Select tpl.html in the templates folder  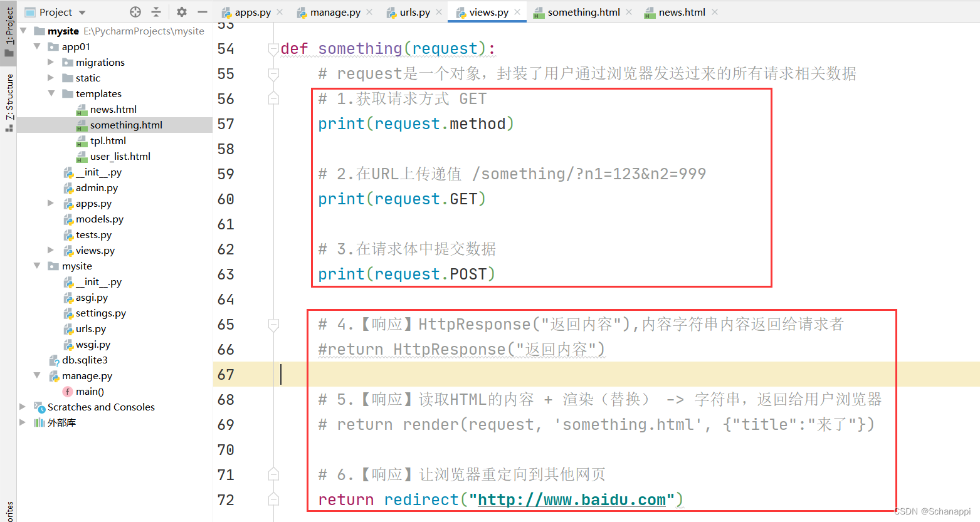click(x=108, y=140)
